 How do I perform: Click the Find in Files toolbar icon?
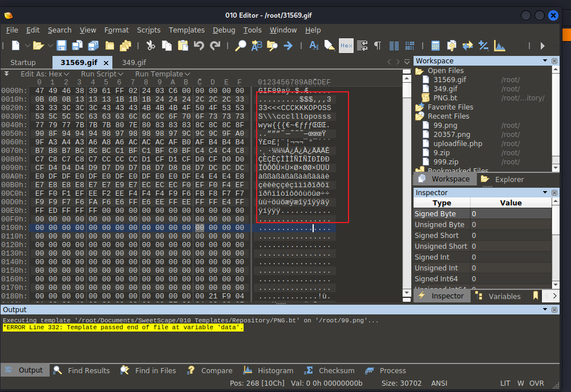(x=272, y=46)
